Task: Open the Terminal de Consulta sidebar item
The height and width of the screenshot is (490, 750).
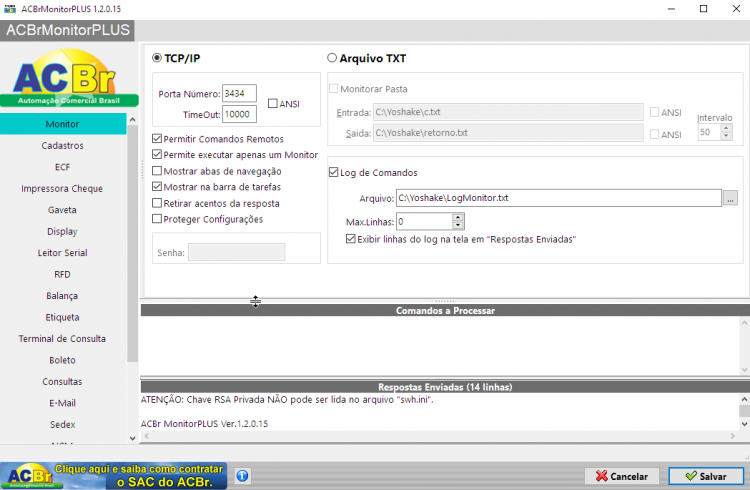Action: (63, 339)
